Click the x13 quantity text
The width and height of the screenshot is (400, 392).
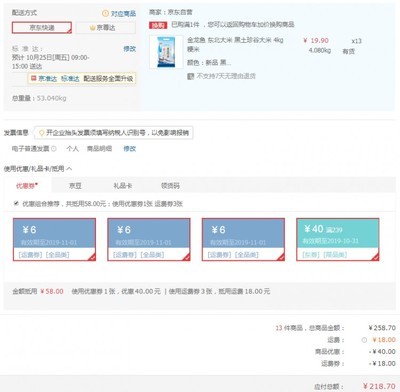point(356,41)
